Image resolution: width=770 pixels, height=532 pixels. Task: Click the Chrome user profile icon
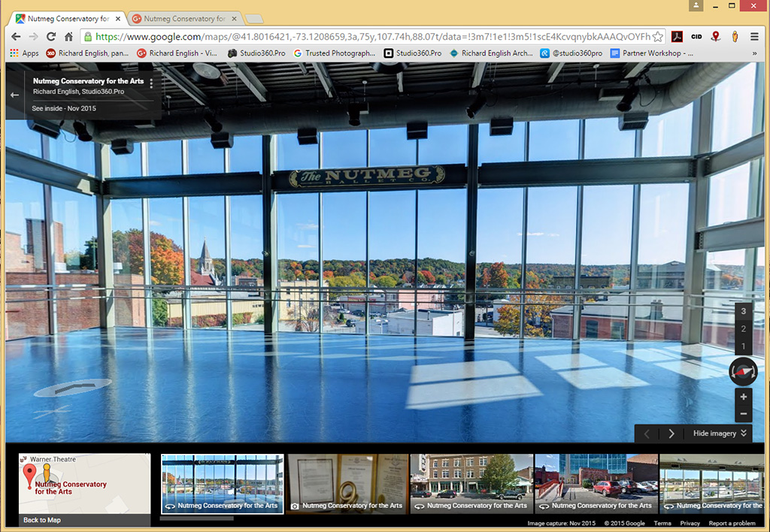(696, 5)
